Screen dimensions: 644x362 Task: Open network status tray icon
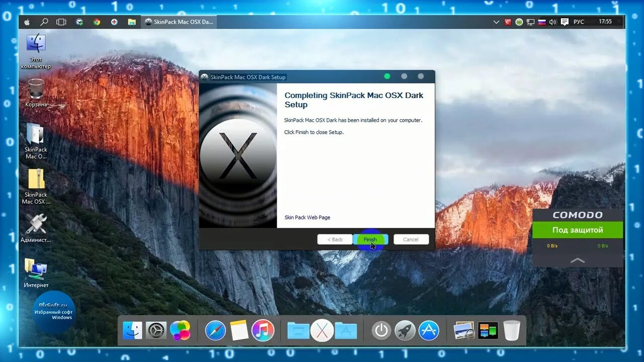(x=530, y=22)
